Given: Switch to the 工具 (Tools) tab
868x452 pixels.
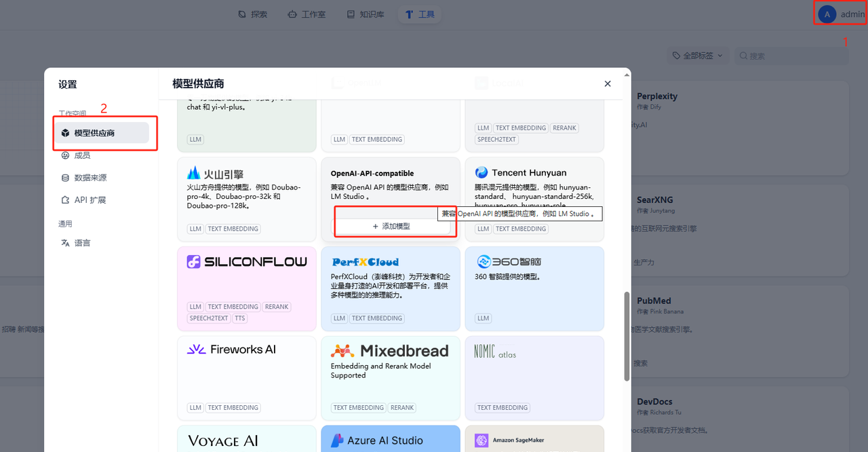Looking at the screenshot, I should point(420,14).
